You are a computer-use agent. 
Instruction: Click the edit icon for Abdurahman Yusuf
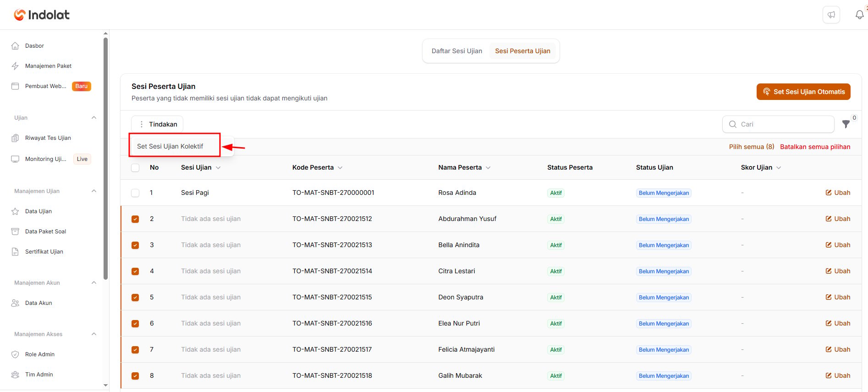pyautogui.click(x=829, y=219)
